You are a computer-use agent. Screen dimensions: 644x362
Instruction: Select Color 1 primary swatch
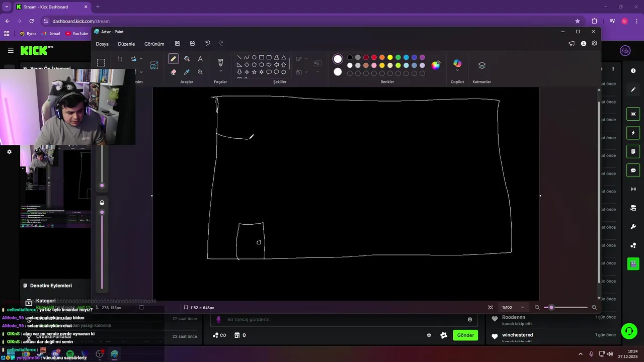338,59
